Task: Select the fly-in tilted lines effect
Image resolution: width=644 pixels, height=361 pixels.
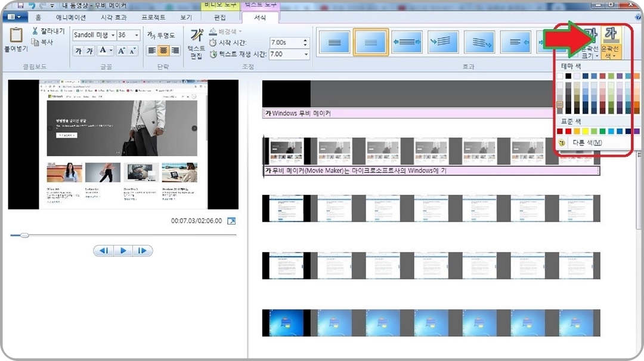Action: (442, 42)
